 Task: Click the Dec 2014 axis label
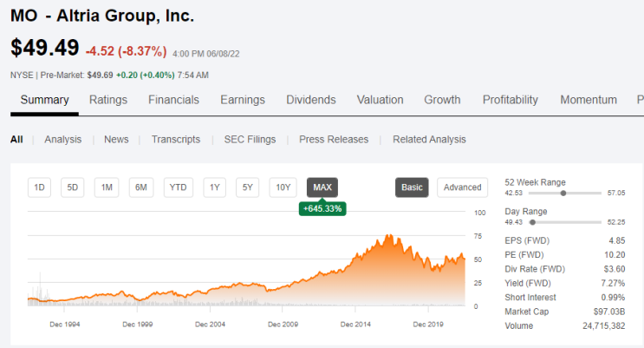coord(355,325)
